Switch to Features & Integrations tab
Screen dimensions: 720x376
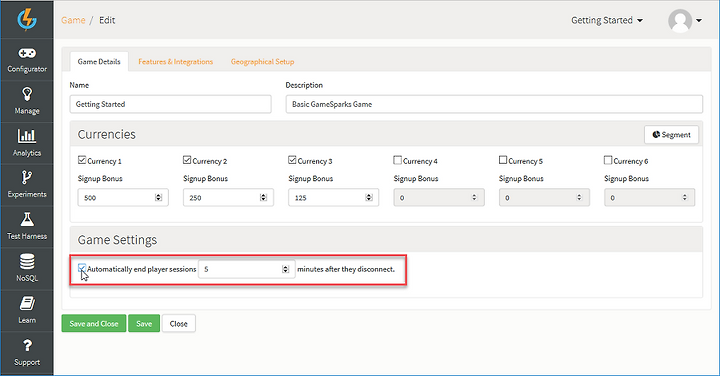(x=175, y=62)
